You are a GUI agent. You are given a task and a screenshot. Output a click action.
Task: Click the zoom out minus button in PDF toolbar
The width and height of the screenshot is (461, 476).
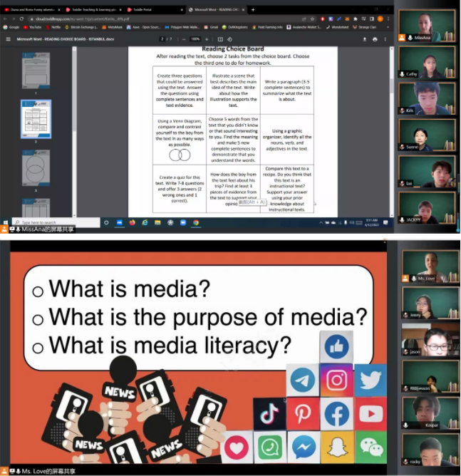tap(184, 39)
